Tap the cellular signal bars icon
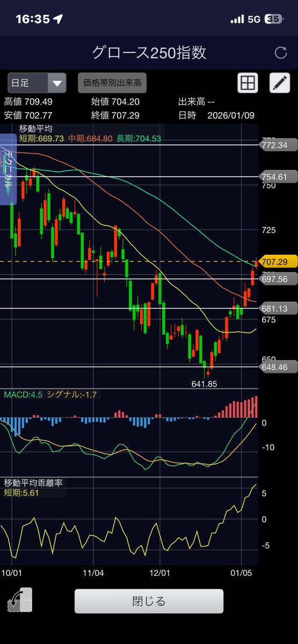This screenshot has height=644, width=298. pyautogui.click(x=237, y=19)
